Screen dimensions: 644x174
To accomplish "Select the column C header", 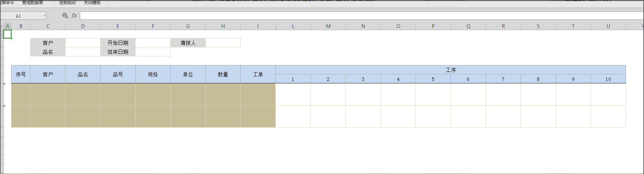I will click(x=48, y=26).
